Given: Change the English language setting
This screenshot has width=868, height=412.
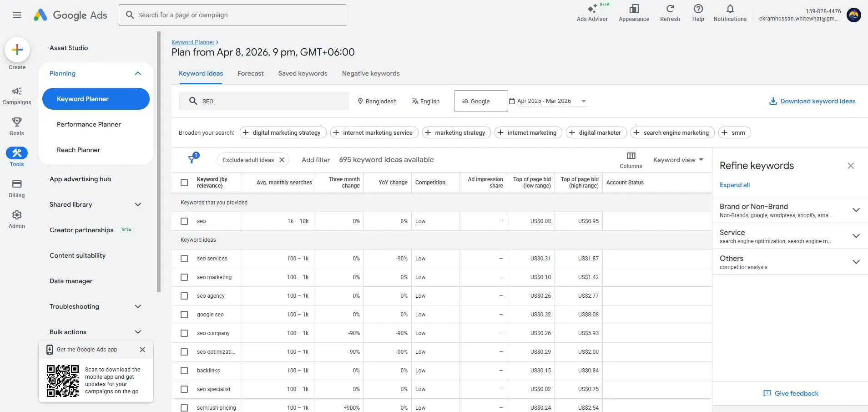Looking at the screenshot, I should click(425, 101).
